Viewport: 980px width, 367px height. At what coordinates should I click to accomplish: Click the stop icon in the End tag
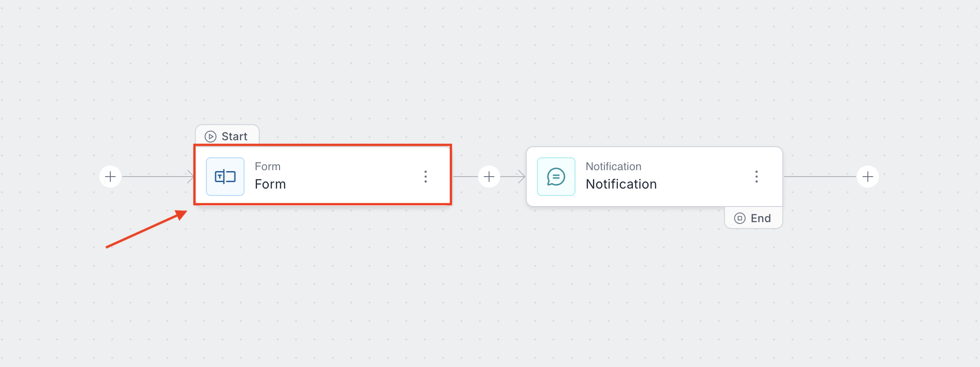[740, 218]
